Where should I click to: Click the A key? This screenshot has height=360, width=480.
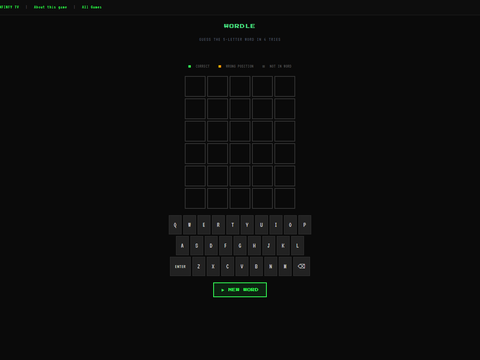point(182,246)
